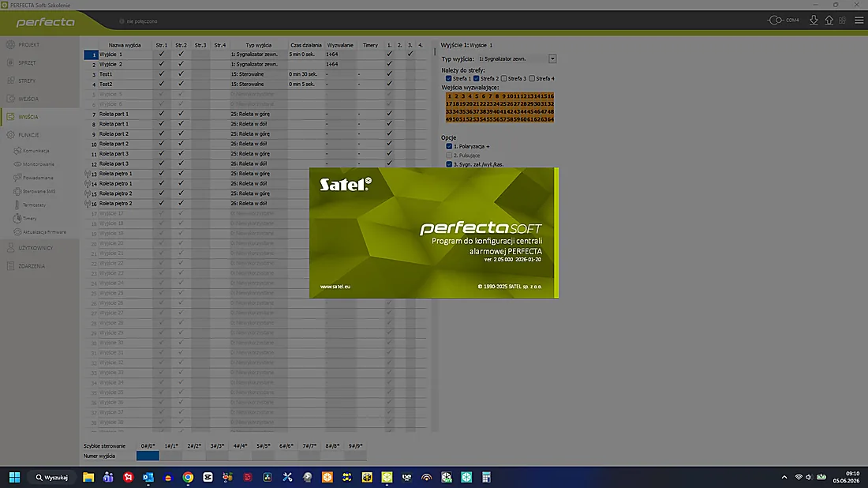Click the download data arrow icon
This screenshot has height=488, width=868.
(814, 21)
